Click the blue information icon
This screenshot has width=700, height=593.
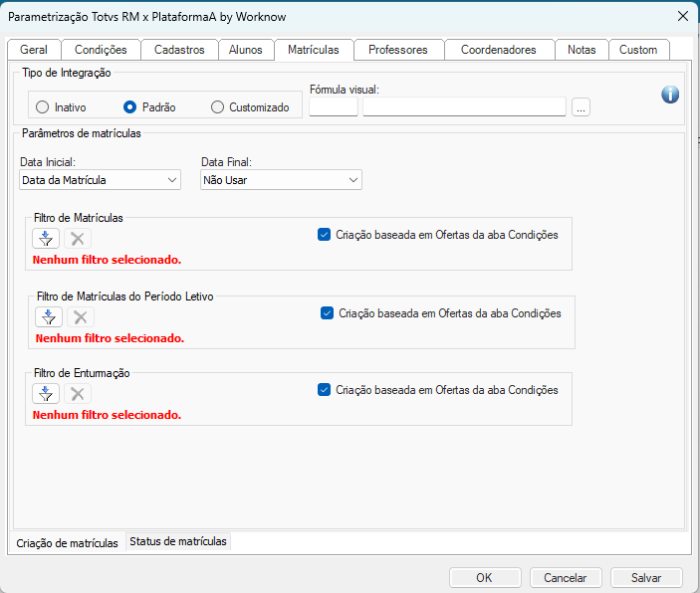[x=670, y=95]
